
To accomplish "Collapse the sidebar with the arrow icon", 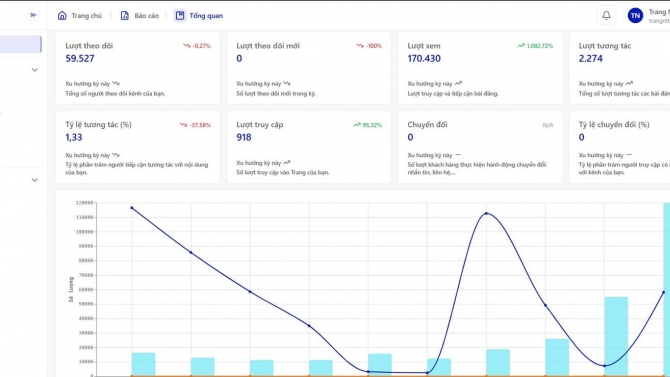I will (33, 15).
